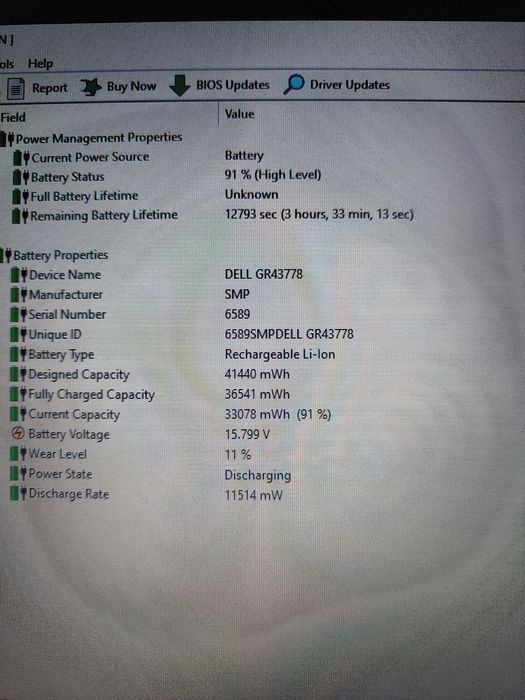Click the voltage value '15.799 V'
The width and height of the screenshot is (525, 700).
247,434
